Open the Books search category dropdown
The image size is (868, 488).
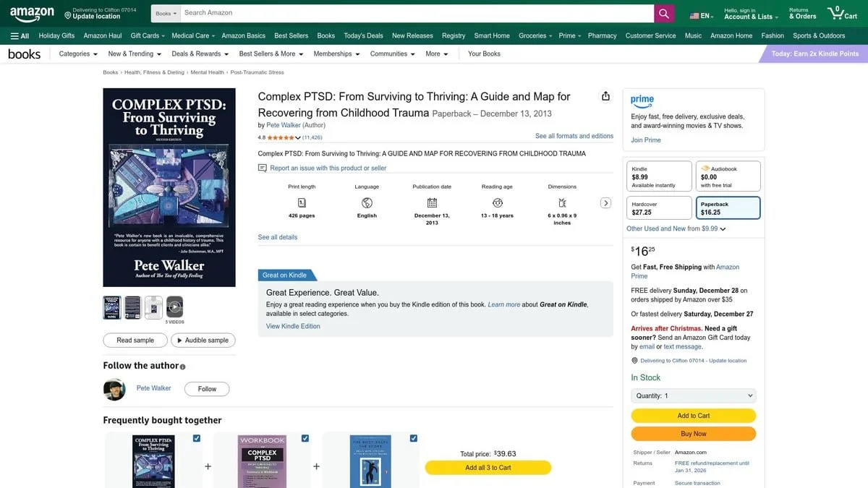[166, 13]
